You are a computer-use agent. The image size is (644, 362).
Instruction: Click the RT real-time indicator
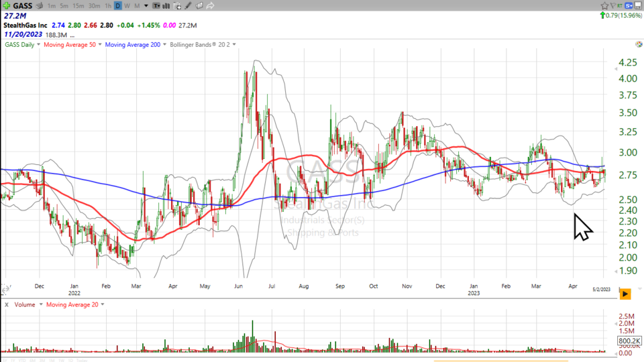coord(619,5)
